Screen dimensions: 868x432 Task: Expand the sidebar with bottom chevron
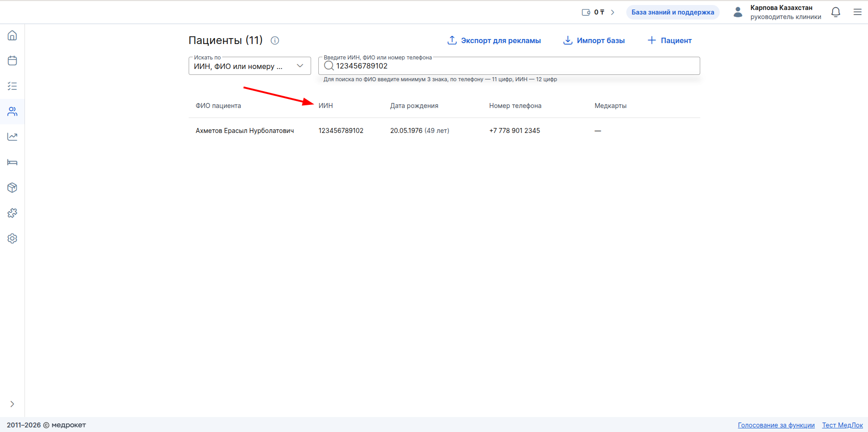(x=12, y=404)
